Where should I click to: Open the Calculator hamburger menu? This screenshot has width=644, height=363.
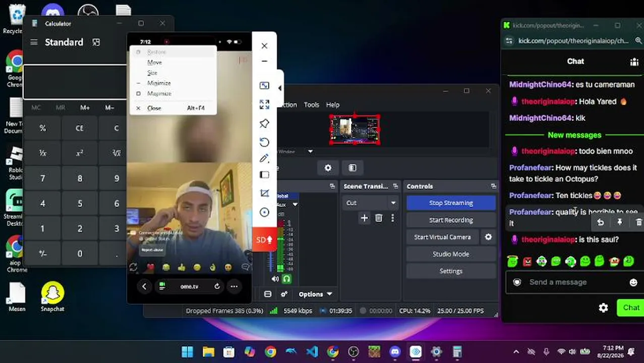tap(34, 42)
